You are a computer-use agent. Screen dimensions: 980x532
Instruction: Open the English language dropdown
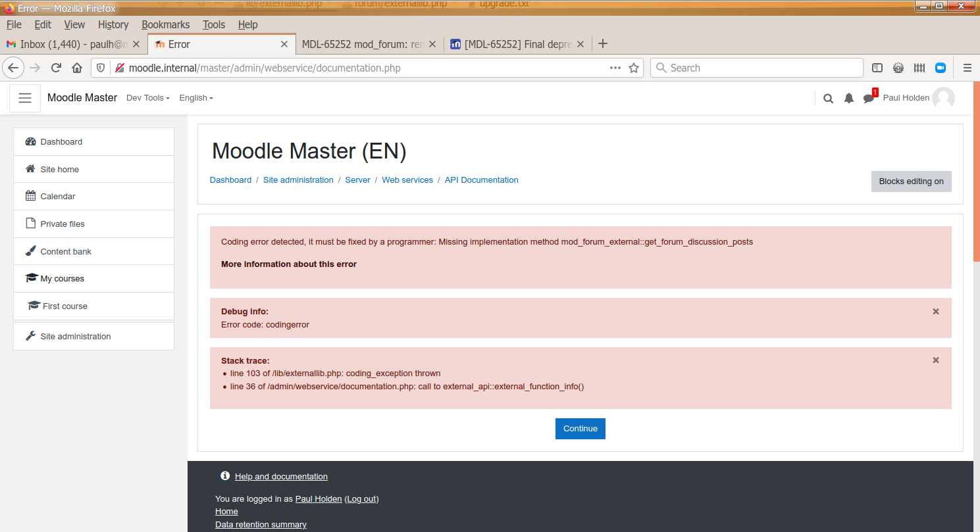pyautogui.click(x=196, y=98)
